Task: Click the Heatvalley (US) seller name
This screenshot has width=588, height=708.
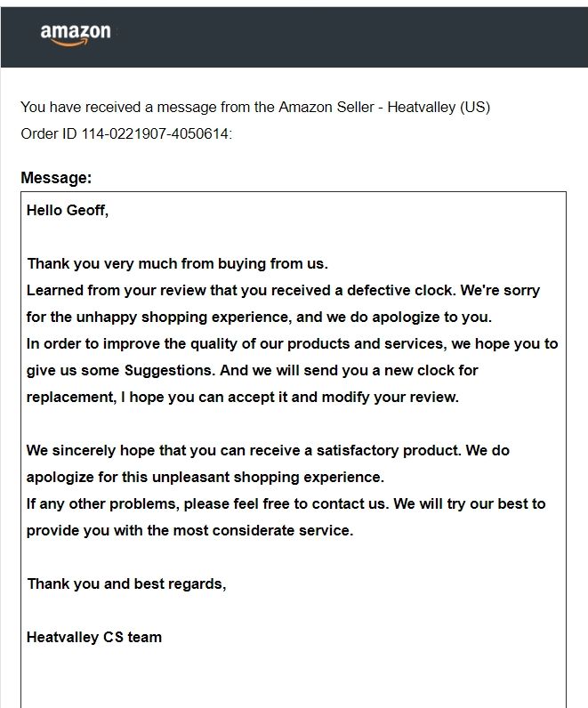Action: 439,107
